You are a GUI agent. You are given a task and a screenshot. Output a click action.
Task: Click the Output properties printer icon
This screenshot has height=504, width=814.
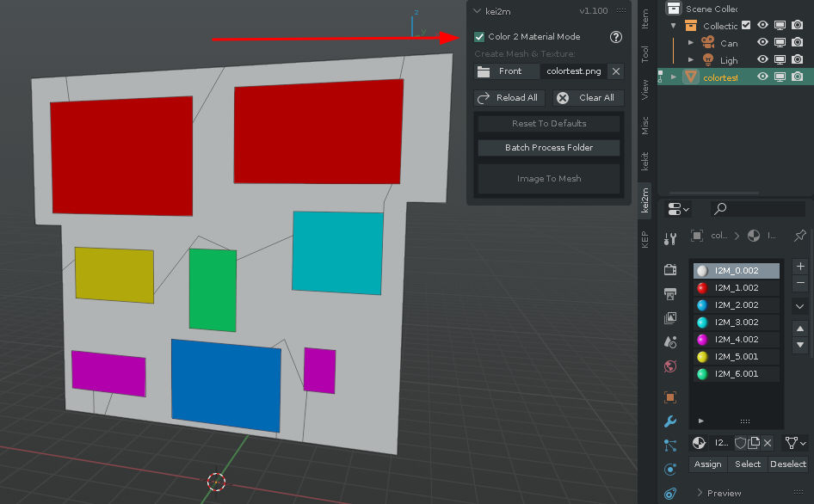tap(670, 294)
